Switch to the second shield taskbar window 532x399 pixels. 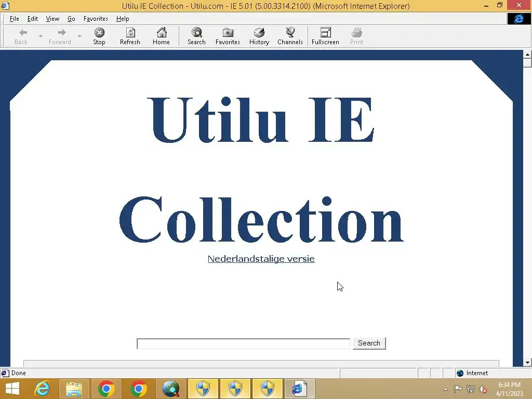click(x=235, y=389)
